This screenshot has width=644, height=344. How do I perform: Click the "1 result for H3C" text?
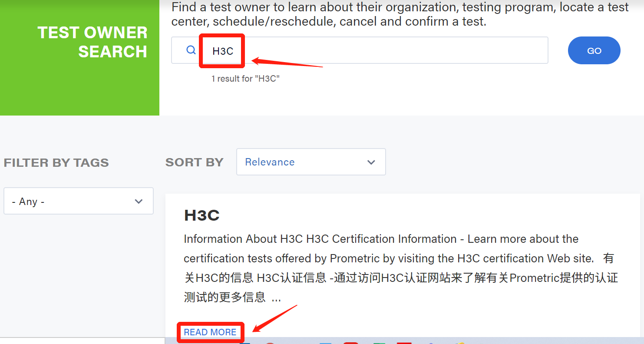[x=245, y=79]
